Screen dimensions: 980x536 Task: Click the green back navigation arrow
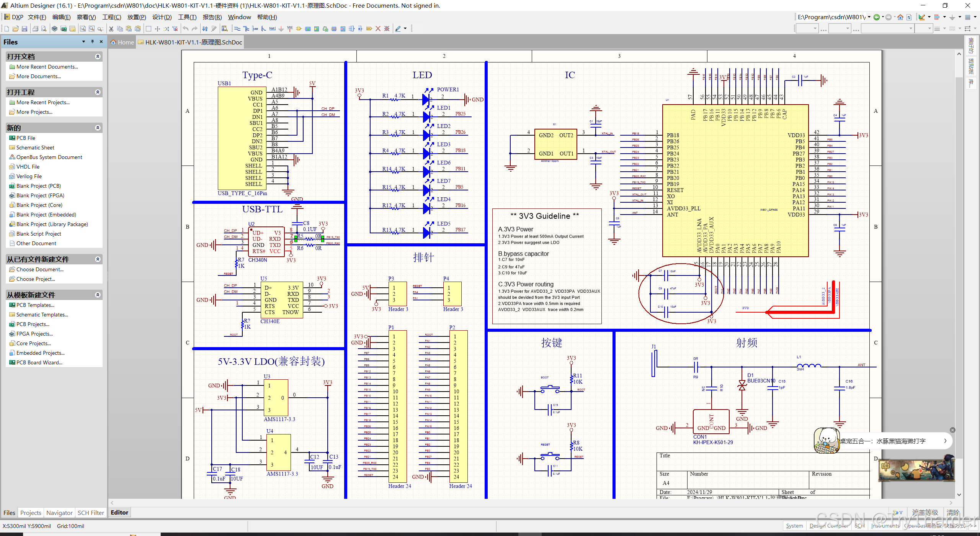click(x=877, y=17)
